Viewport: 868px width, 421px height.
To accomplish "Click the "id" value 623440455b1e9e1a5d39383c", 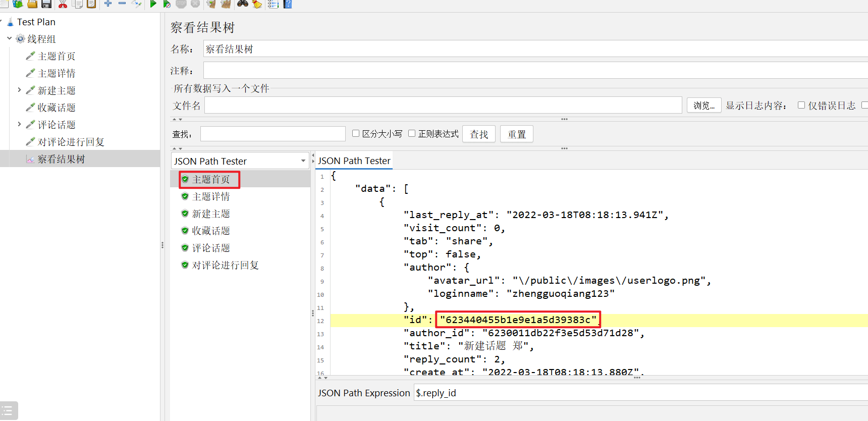I will 518,320.
